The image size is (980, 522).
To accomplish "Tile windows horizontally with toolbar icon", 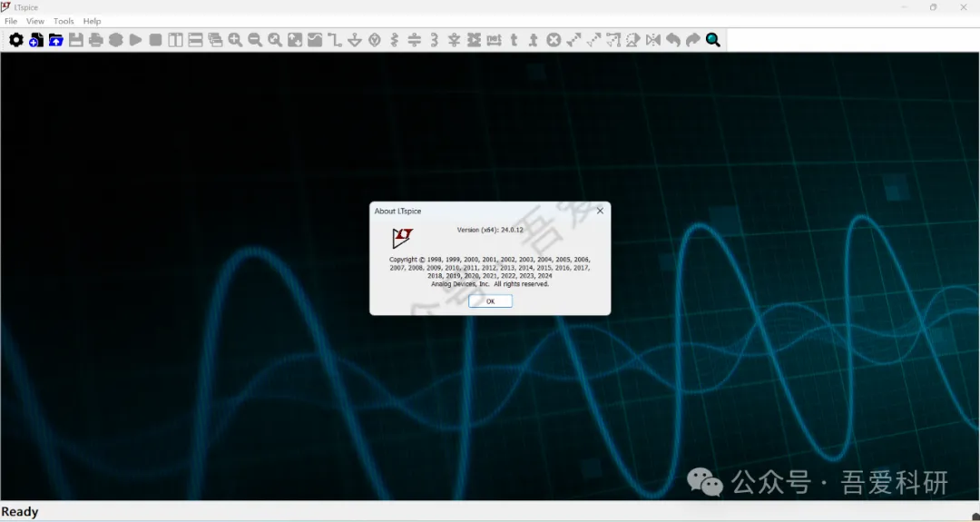I will pos(196,40).
